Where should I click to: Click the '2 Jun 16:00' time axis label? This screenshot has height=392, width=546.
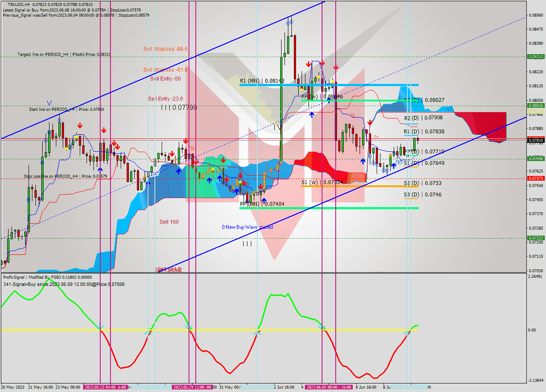[x=284, y=387]
